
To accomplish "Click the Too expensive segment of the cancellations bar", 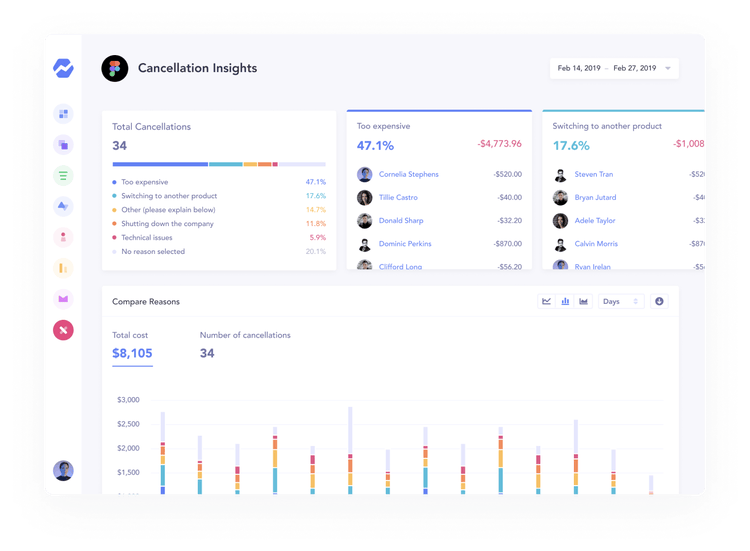I will click(x=160, y=164).
